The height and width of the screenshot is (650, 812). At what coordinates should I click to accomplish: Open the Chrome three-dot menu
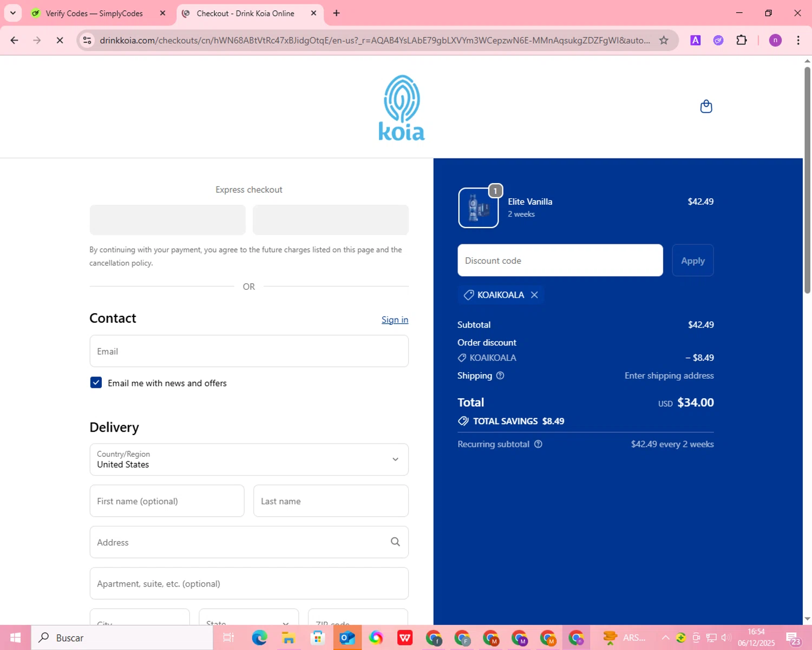point(798,40)
